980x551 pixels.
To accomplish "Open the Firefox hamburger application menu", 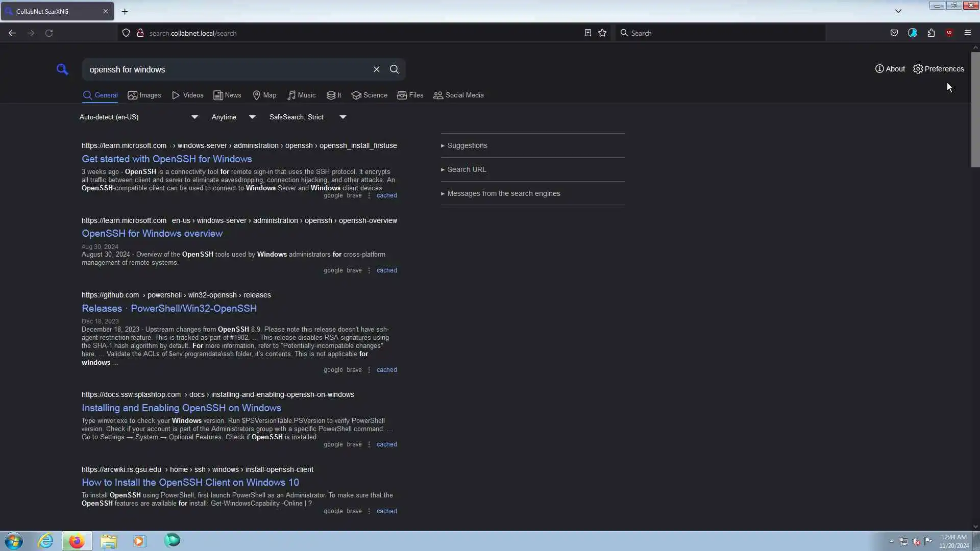I will (x=967, y=33).
